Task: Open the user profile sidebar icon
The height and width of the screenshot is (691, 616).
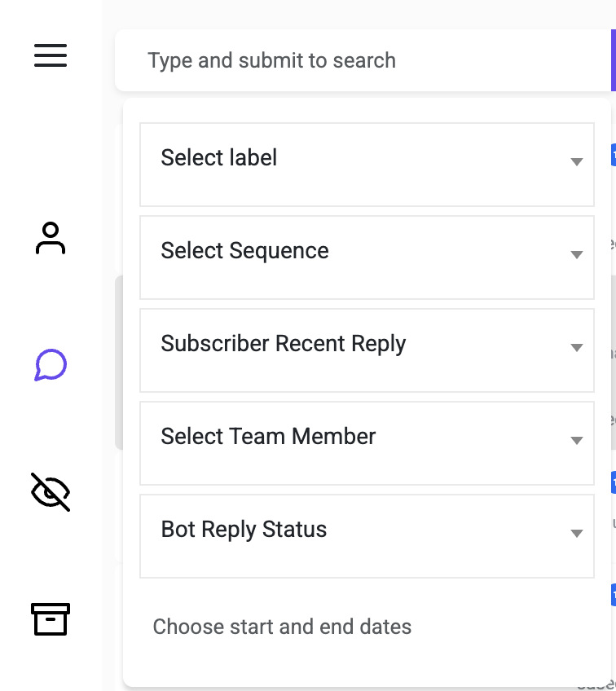Action: 51,238
